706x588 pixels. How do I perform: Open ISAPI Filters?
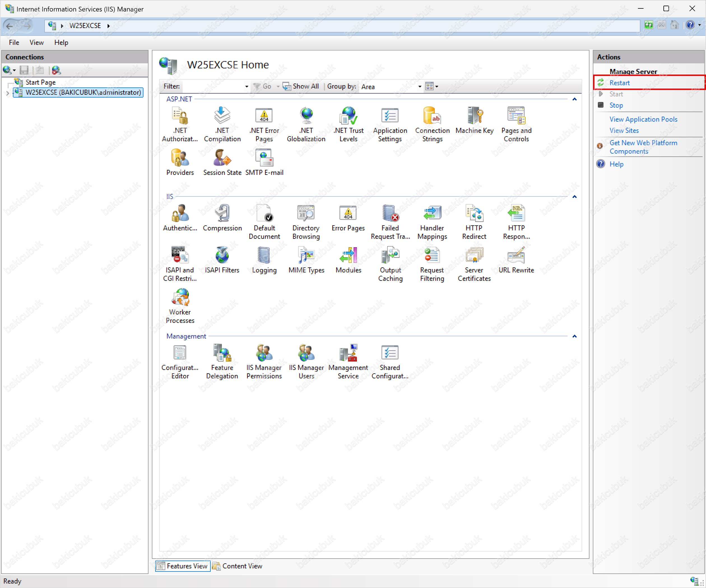pyautogui.click(x=222, y=260)
